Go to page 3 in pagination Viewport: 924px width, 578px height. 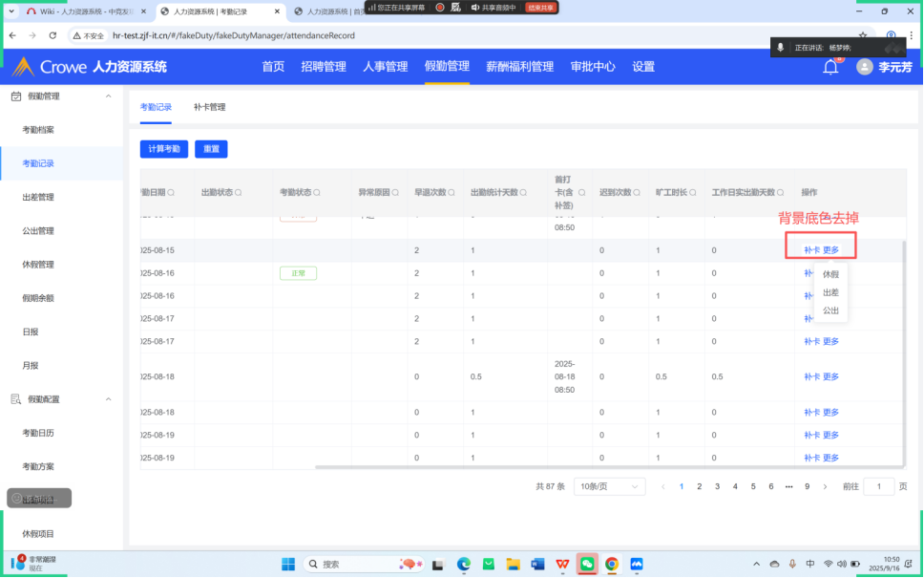[x=717, y=486]
